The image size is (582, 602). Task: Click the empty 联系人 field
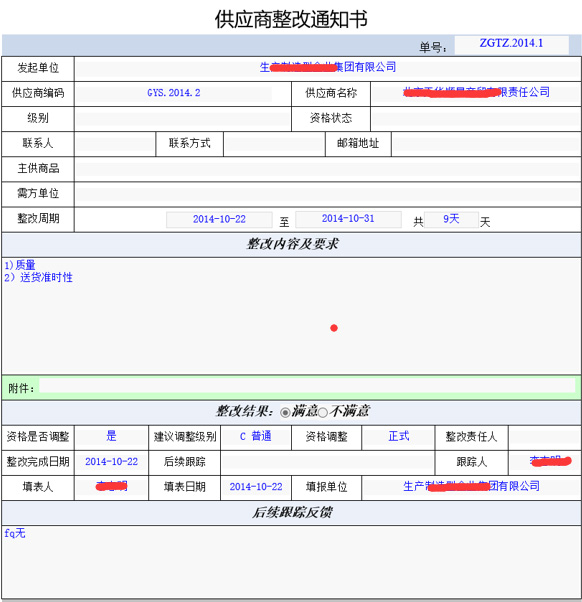point(115,144)
